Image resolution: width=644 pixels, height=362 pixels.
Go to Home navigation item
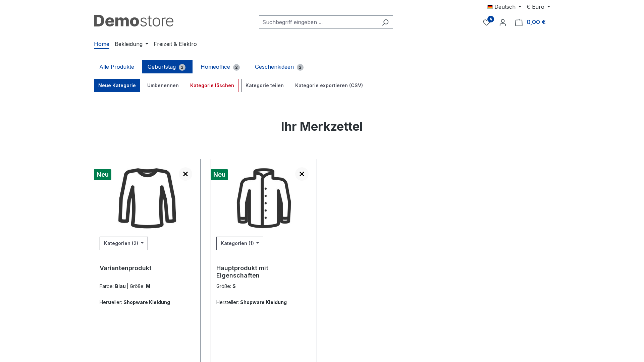[x=102, y=44]
